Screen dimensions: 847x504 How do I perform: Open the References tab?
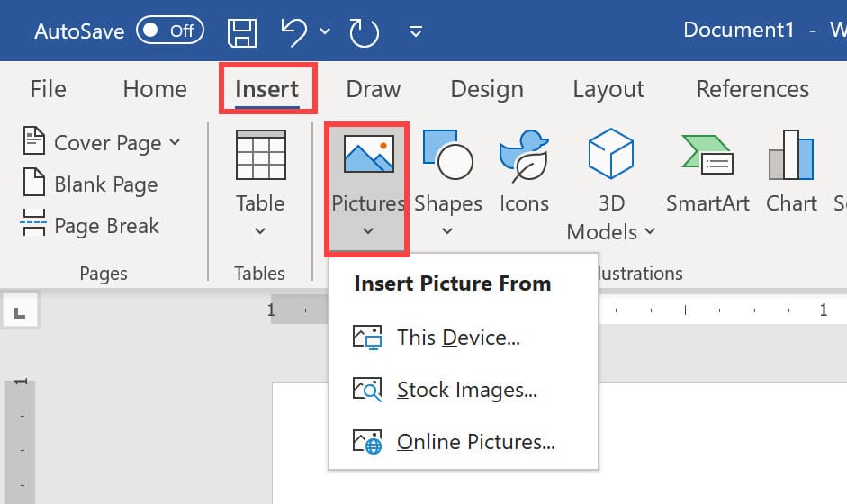point(752,89)
